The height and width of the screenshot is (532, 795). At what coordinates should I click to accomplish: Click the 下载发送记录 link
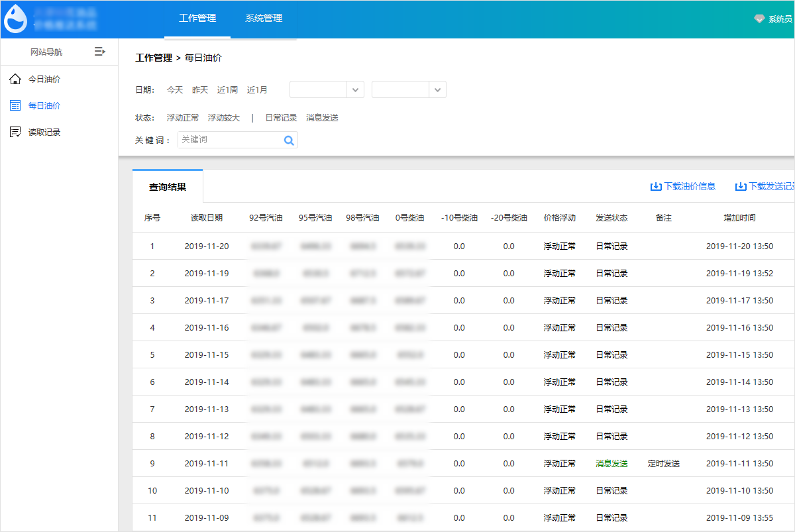pos(772,187)
